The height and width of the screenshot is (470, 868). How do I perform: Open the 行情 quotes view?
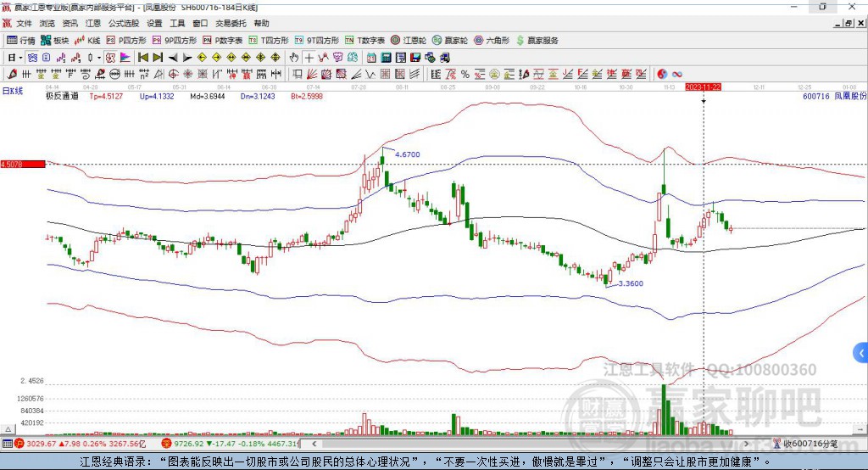[21, 40]
